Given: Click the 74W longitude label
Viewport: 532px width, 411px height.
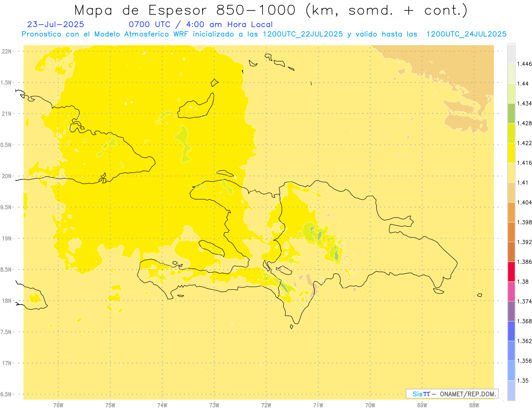Looking at the screenshot, I should click(162, 405).
